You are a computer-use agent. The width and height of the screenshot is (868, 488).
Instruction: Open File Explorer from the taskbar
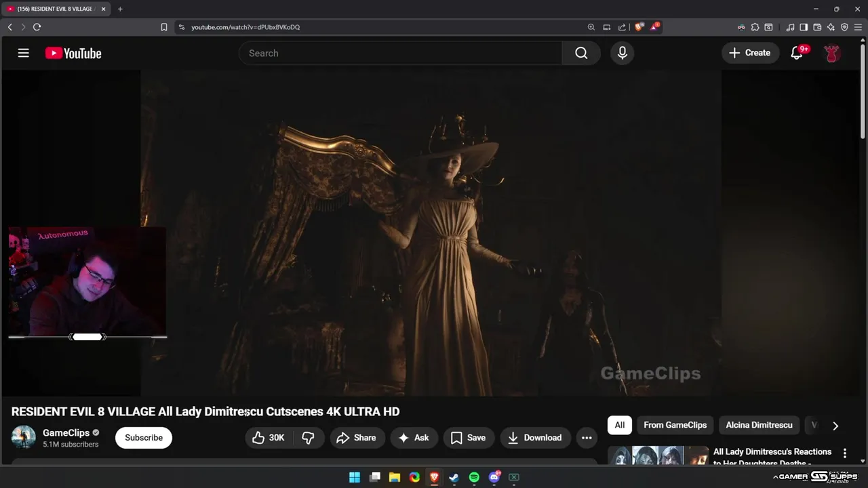(395, 477)
